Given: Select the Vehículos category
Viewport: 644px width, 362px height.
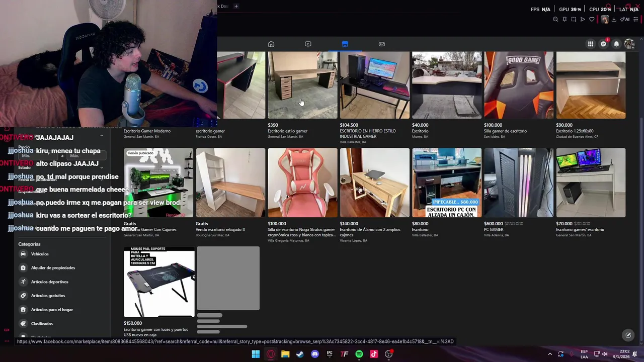Looking at the screenshot, I should (61, 254).
